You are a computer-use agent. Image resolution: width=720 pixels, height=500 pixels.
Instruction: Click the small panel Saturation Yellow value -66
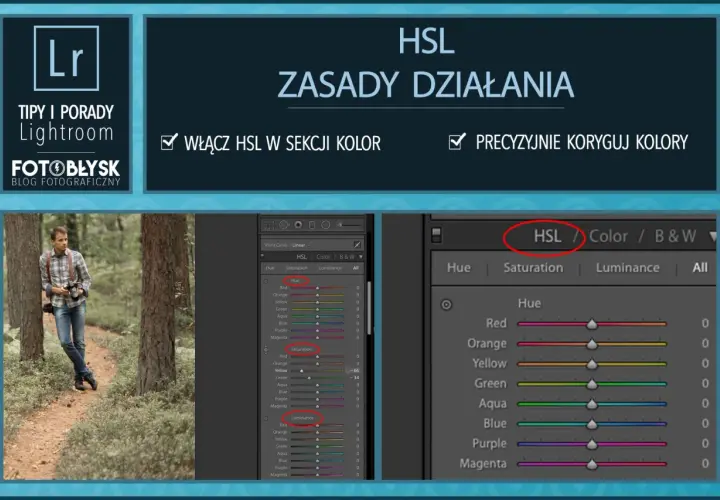[354, 371]
